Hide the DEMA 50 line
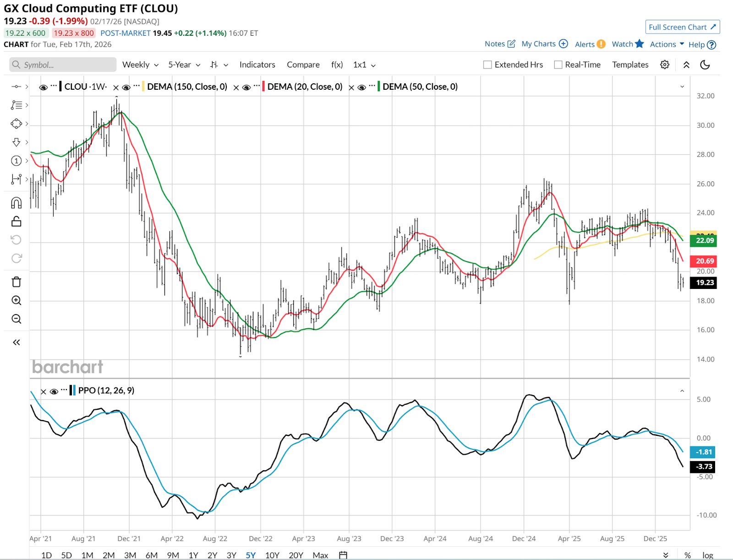 361,87
